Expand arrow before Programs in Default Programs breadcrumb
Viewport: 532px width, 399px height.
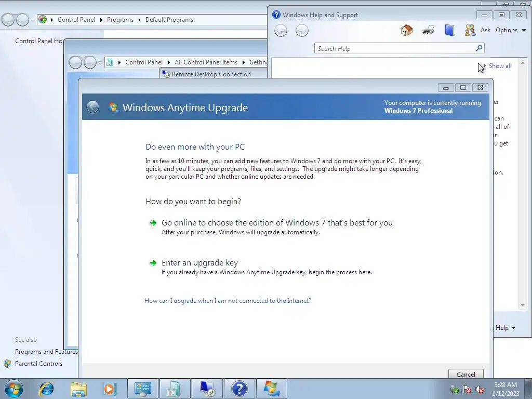[101, 20]
